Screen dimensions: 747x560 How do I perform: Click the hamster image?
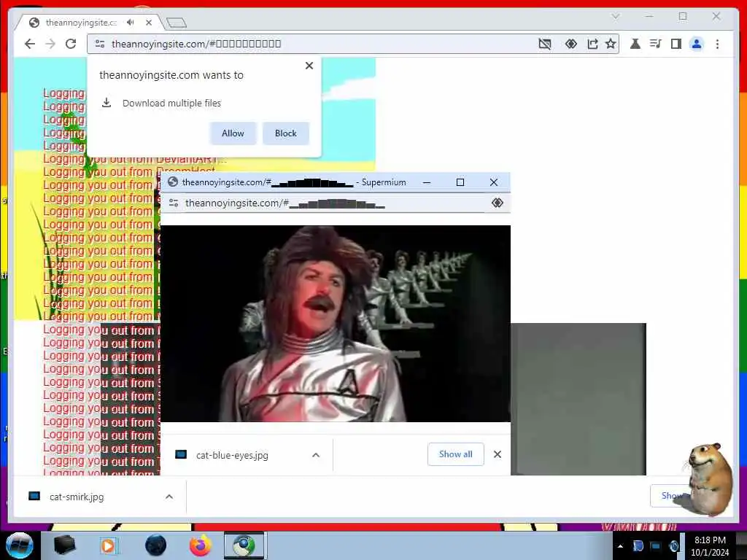tap(709, 479)
